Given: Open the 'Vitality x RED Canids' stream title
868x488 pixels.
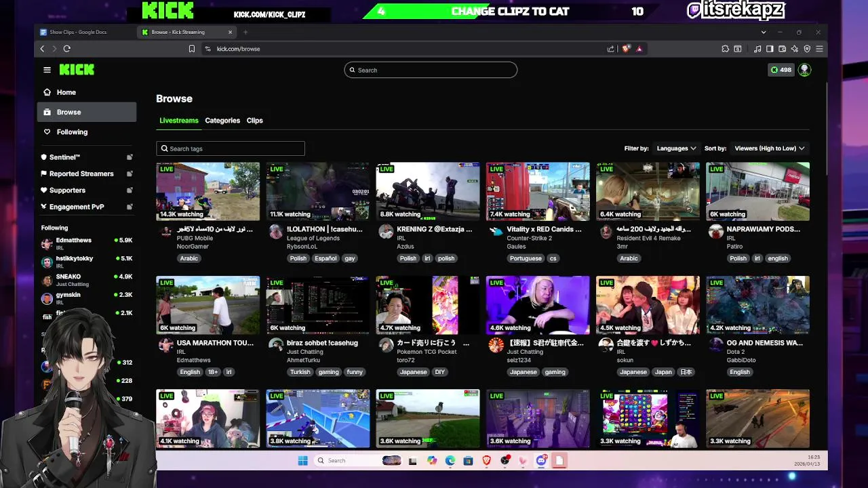Looking at the screenshot, I should pos(544,229).
